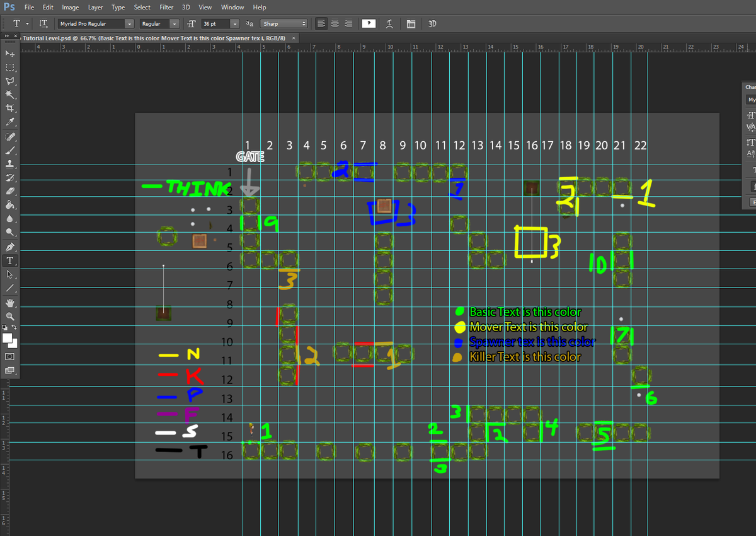
Task: Left align the text
Action: tap(321, 24)
